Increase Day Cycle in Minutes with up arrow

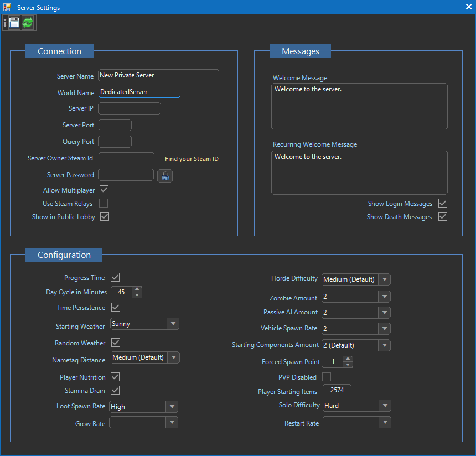tap(137, 289)
